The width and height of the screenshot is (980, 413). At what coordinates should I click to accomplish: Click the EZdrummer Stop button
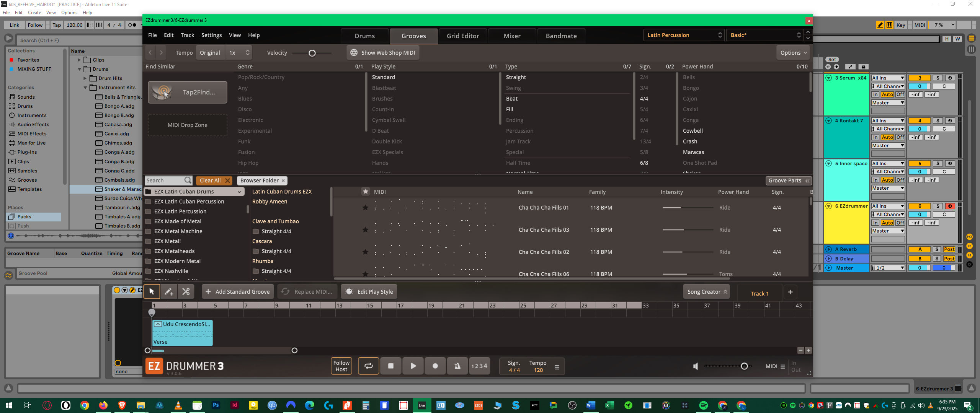pos(390,366)
